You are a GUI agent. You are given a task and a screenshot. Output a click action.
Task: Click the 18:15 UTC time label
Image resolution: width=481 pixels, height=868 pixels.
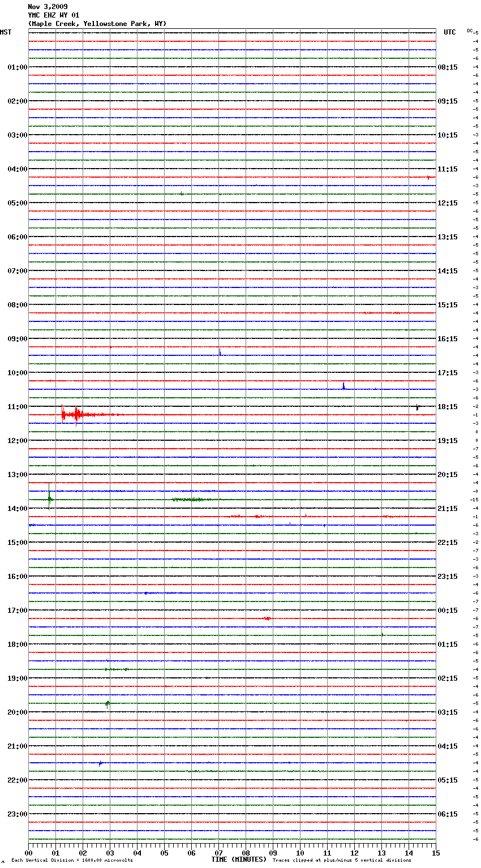pos(448,406)
